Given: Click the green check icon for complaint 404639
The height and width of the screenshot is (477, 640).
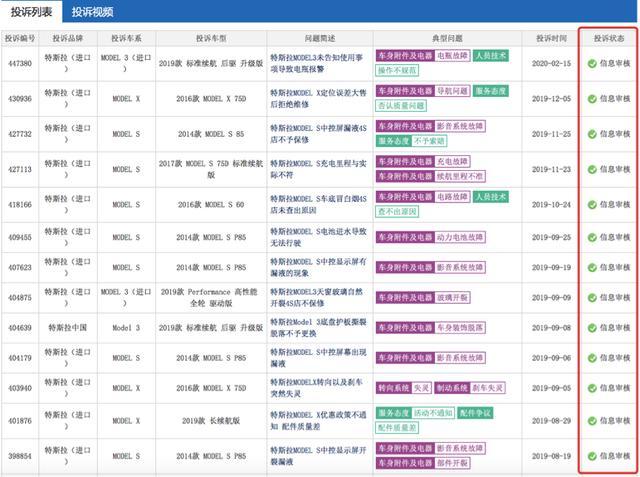Looking at the screenshot, I should (592, 328).
